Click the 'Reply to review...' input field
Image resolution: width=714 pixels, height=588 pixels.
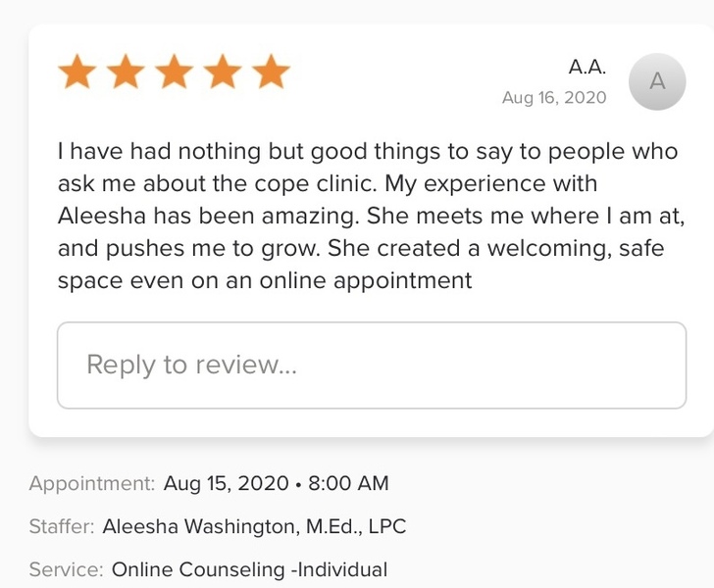click(372, 366)
